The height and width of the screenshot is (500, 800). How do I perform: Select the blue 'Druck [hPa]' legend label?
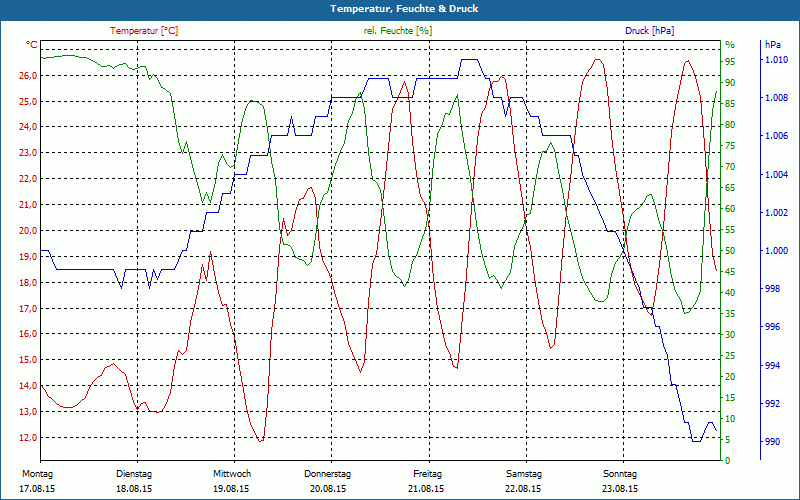[649, 31]
